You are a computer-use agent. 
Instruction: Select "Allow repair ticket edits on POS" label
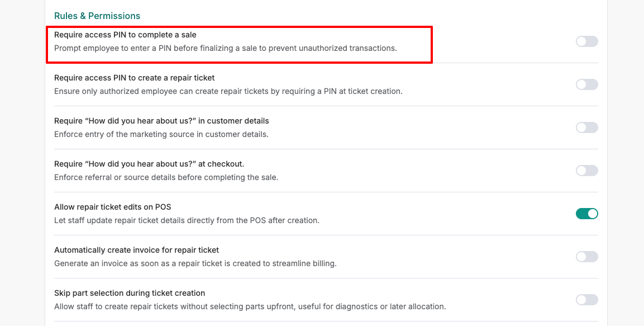(x=112, y=207)
